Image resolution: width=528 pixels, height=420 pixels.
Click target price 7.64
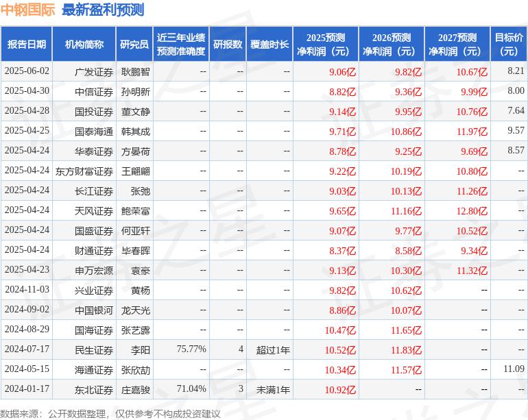pos(516,111)
